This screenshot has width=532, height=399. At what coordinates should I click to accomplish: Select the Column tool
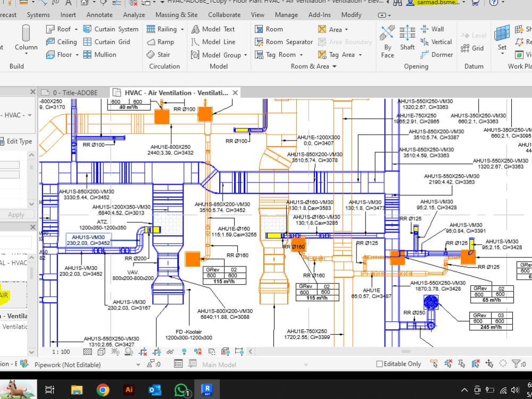(26, 40)
